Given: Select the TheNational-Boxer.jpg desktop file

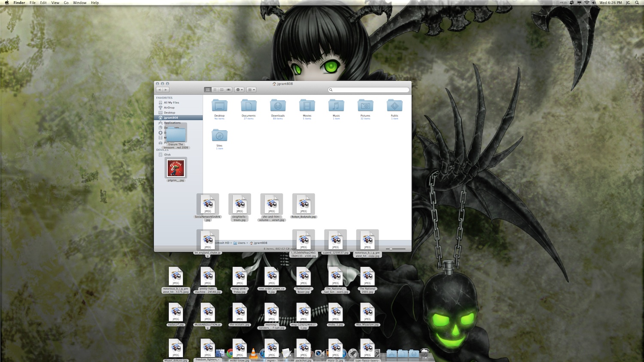Looking at the screenshot, I should point(304,276).
